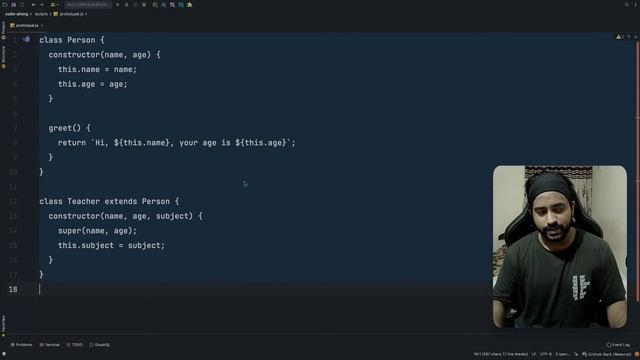The image size is (640, 360).
Task: Toggle the Structure tool window sidebar button
Action: (x=3, y=57)
